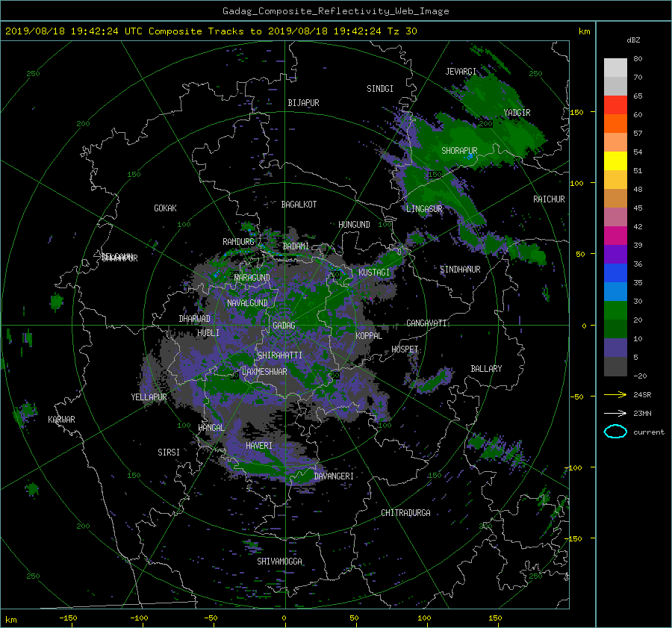Click the SINDGI city label
Screen dimensions: 672x628
click(x=380, y=89)
